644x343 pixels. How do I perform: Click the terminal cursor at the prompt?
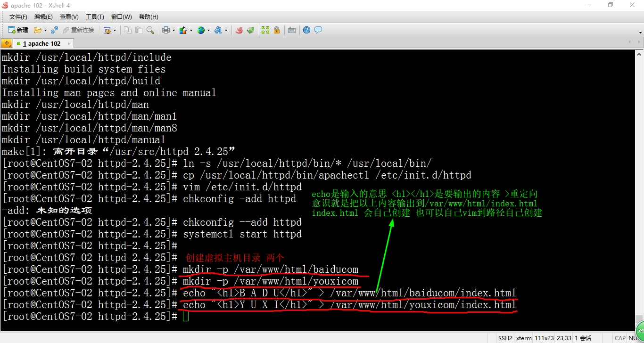185,316
